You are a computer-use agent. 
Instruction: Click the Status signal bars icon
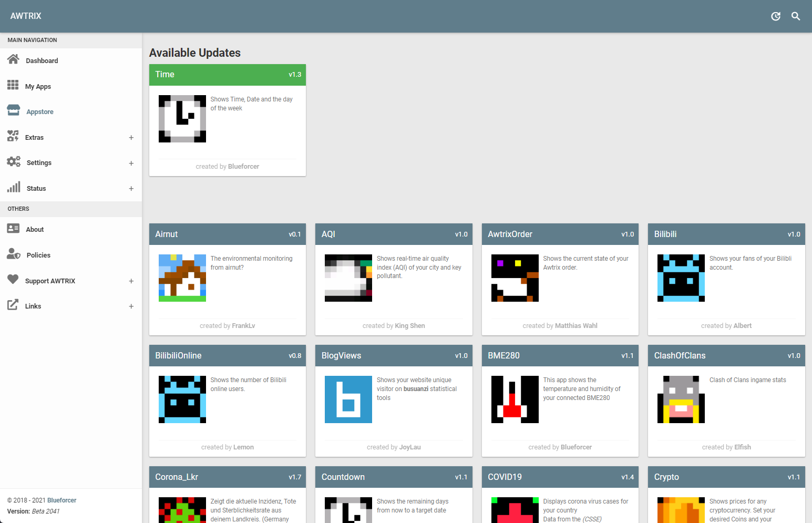pos(14,187)
